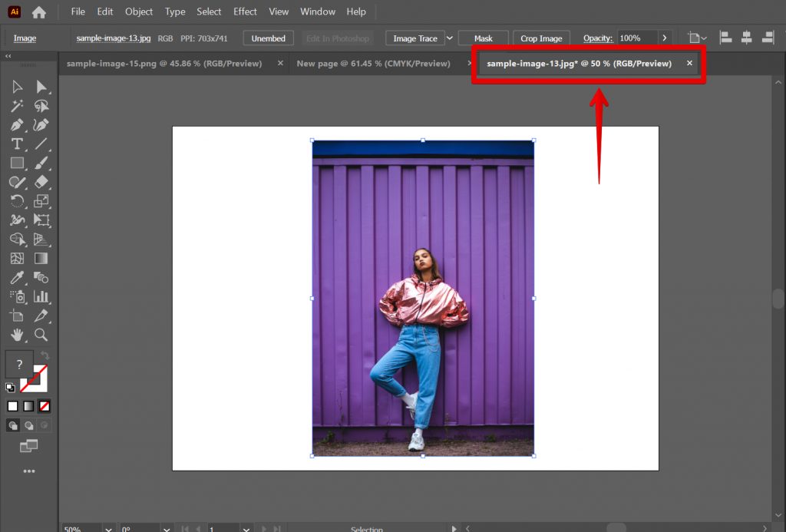Pick the Eraser tool

(x=41, y=182)
